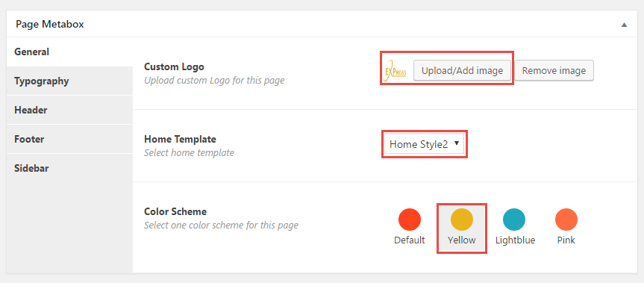Open the Home Style2 template dropdown
644x283 pixels.
tap(425, 144)
